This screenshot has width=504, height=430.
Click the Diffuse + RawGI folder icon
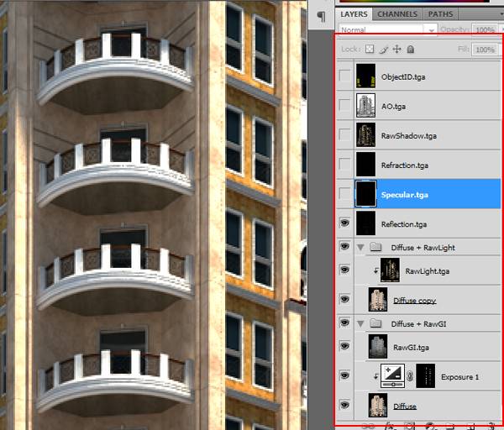377,323
